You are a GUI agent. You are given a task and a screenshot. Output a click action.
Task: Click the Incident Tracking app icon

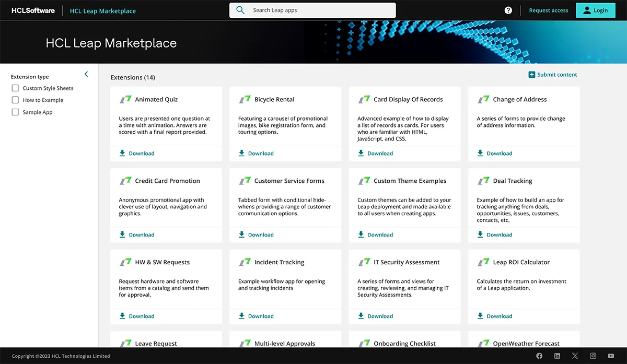pos(245,262)
